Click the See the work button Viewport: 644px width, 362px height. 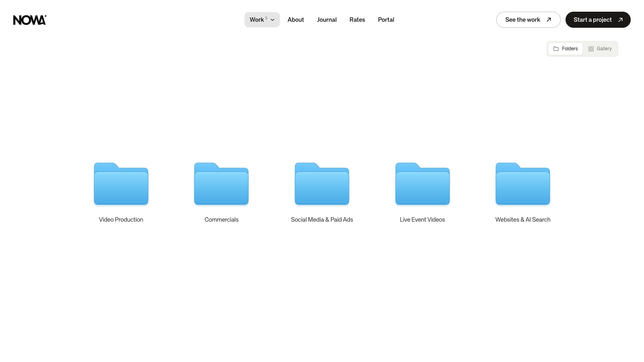pyautogui.click(x=528, y=20)
